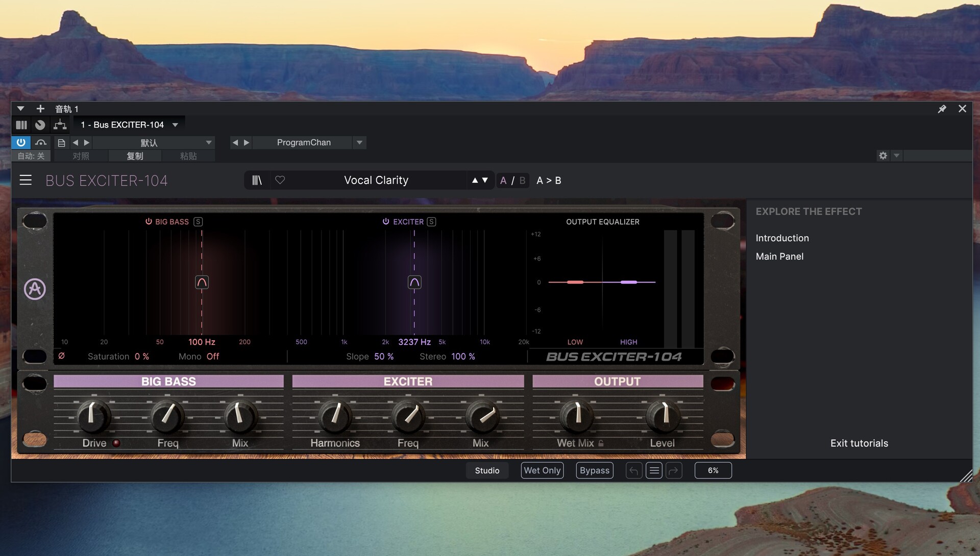The height and width of the screenshot is (556, 980).
Task: Enable Wet Only mode
Action: click(x=542, y=470)
